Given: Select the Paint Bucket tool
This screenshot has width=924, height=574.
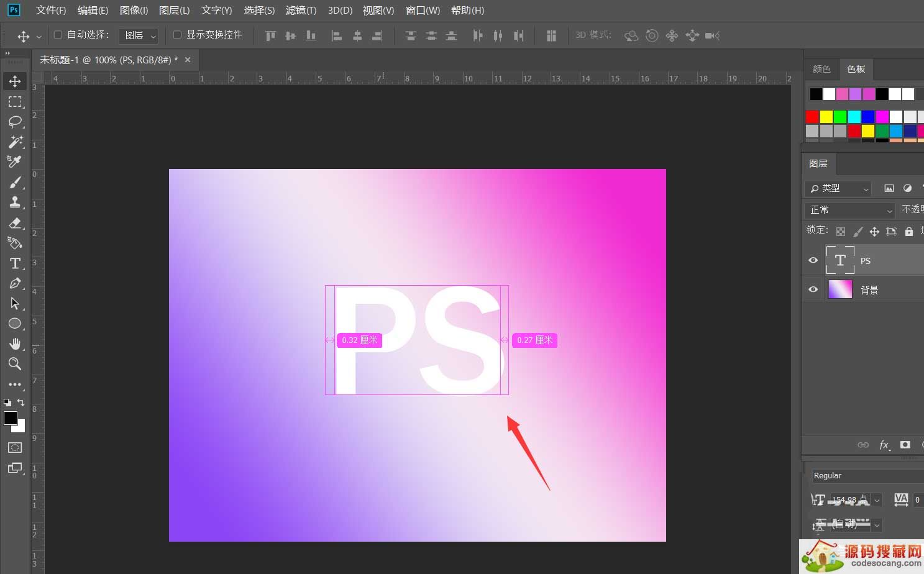Looking at the screenshot, I should tap(15, 243).
